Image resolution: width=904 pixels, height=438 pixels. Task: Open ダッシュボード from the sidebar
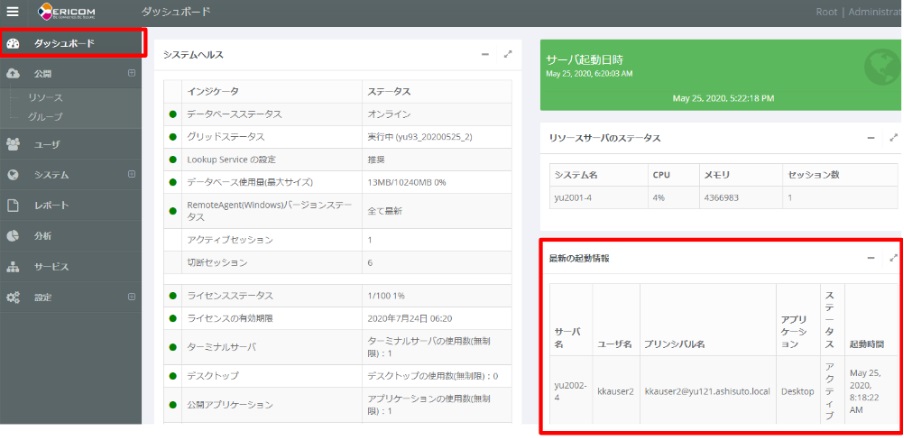tap(64, 44)
